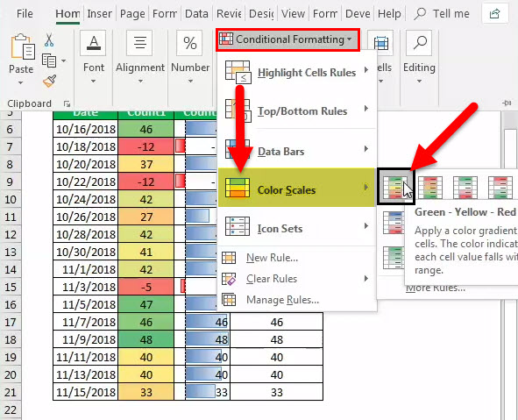Open the Icon Sets menu item
Image resolution: width=518 pixels, height=420 pixels.
point(297,227)
